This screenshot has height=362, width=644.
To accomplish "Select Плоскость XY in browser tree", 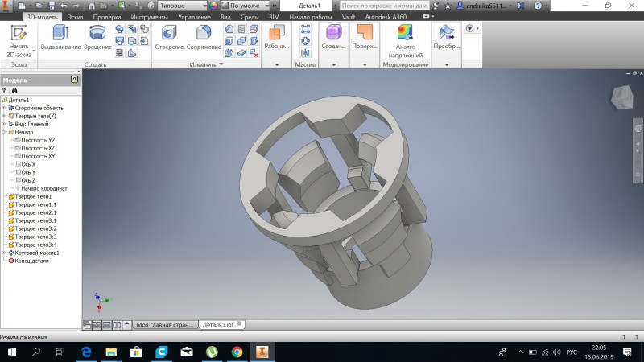I will (x=38, y=156).
